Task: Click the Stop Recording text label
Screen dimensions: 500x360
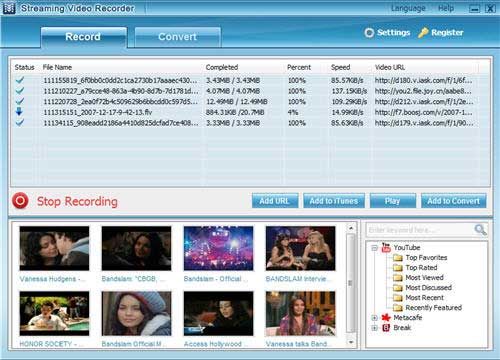Action: point(77,201)
